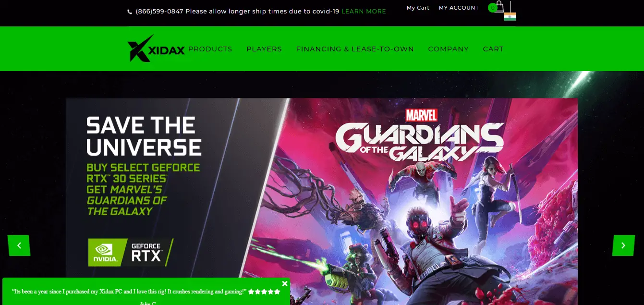This screenshot has height=305, width=644.
Task: Open the MY ACCOUNT link
Action: pyautogui.click(x=459, y=8)
